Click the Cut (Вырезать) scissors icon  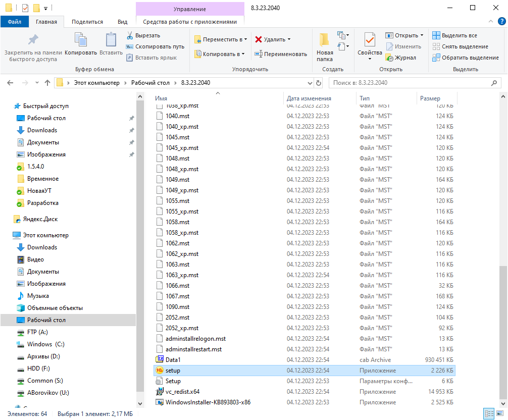pos(130,35)
